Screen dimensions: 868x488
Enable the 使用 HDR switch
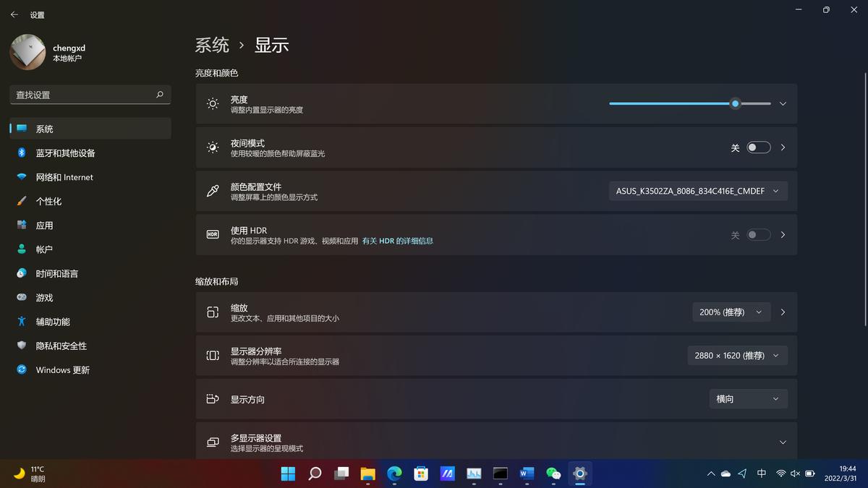[x=758, y=234]
